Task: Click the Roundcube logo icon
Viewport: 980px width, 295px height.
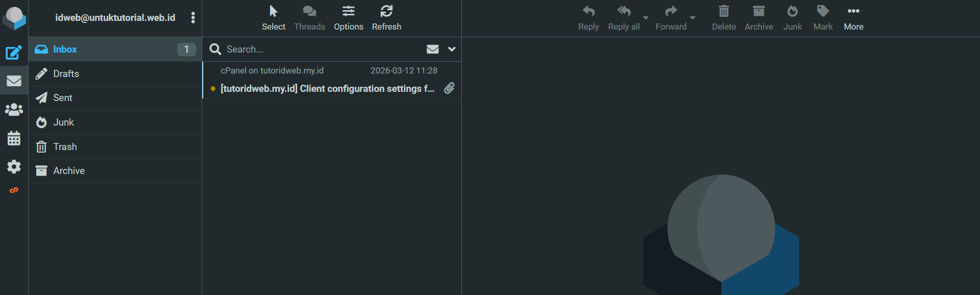Action: click(14, 18)
